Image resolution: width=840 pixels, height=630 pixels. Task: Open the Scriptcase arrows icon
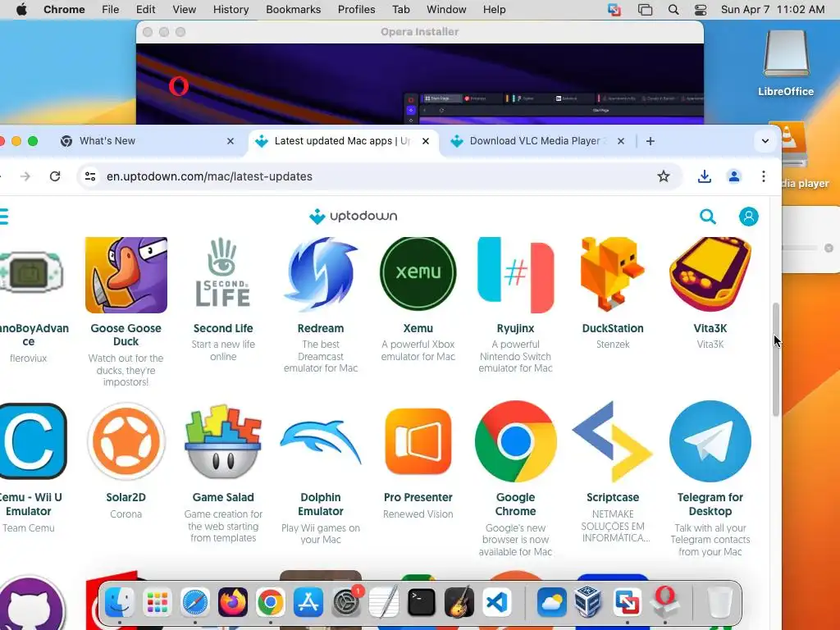pos(613,441)
